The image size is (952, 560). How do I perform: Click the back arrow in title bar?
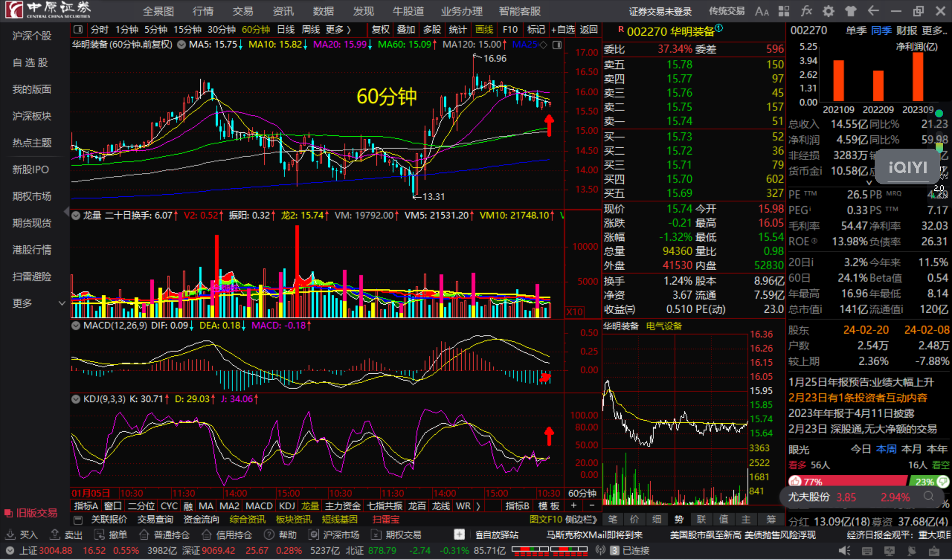pyautogui.click(x=873, y=11)
